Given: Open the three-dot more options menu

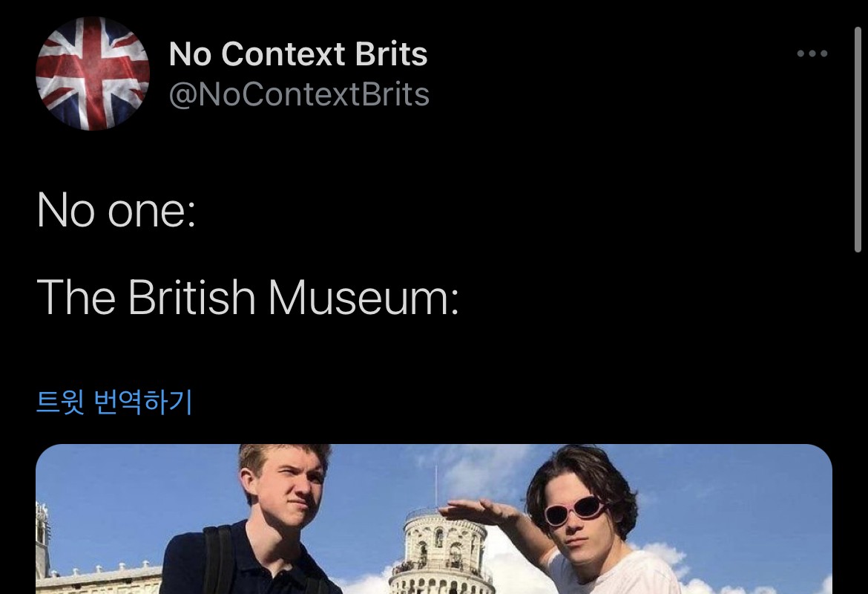Looking at the screenshot, I should tap(812, 53).
